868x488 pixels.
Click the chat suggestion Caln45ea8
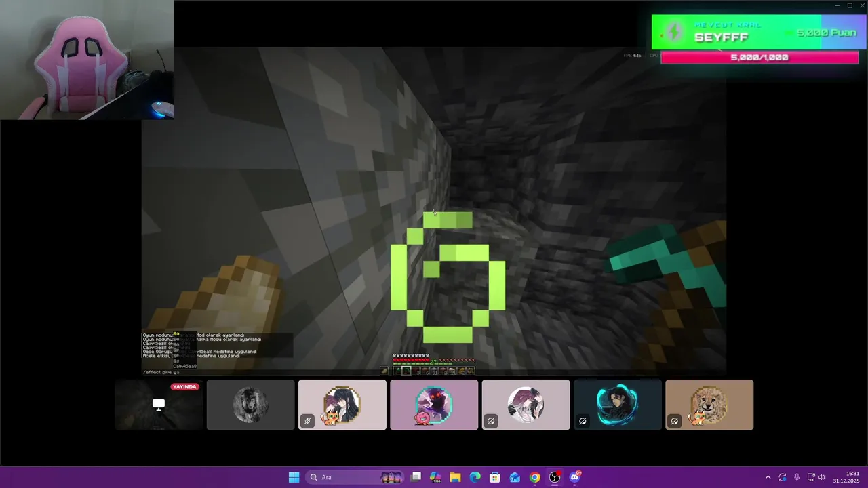[x=184, y=366]
